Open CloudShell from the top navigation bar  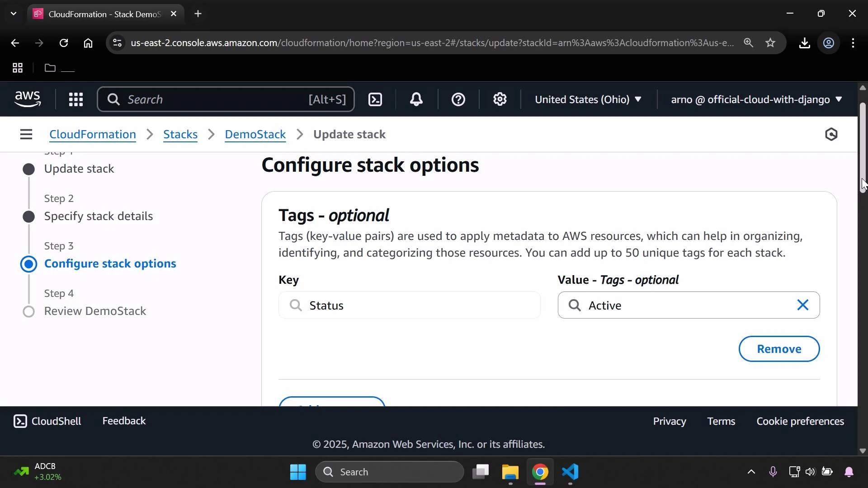(375, 99)
